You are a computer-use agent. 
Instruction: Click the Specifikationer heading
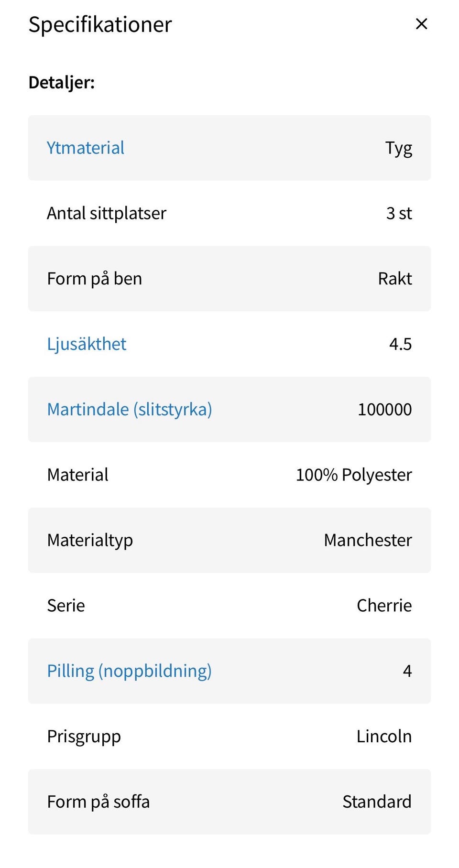pos(100,24)
